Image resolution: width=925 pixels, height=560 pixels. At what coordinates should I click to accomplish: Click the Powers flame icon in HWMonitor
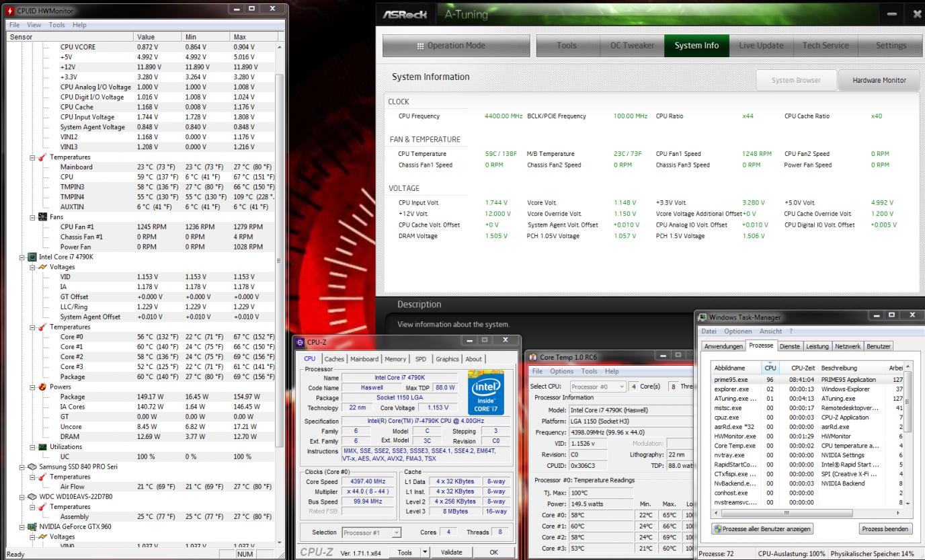point(43,387)
